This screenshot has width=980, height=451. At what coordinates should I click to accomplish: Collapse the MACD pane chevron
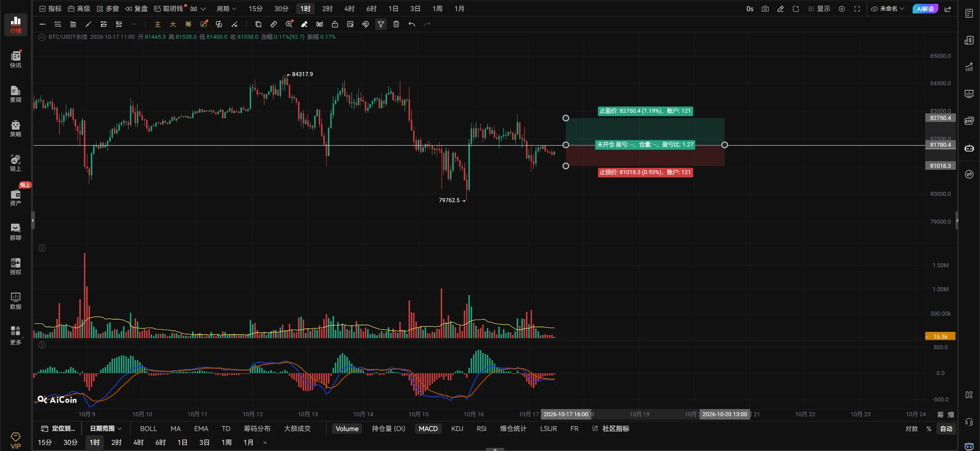click(x=42, y=345)
